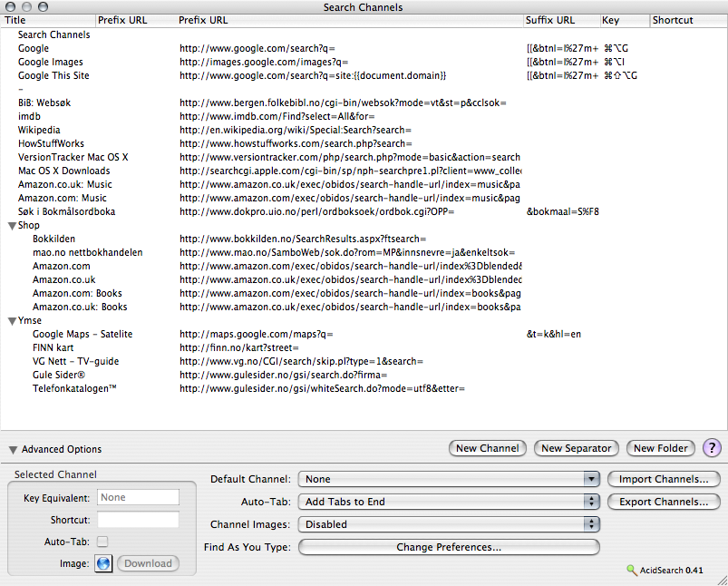Select the Wikipedia channel
The width and height of the screenshot is (728, 586).
39,130
